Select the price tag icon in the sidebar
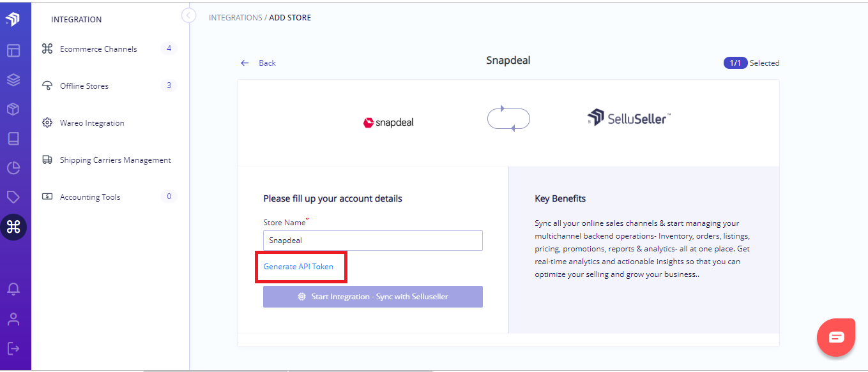 (13, 197)
